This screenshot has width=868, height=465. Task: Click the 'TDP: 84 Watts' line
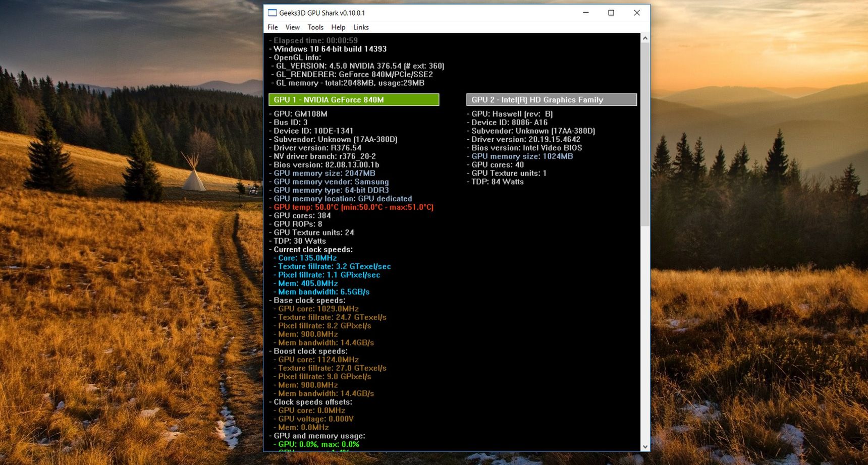point(495,182)
